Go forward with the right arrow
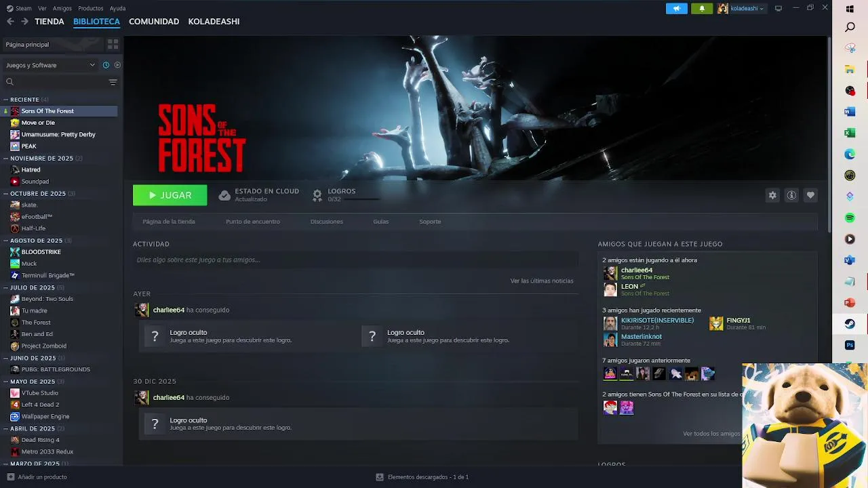 click(24, 22)
